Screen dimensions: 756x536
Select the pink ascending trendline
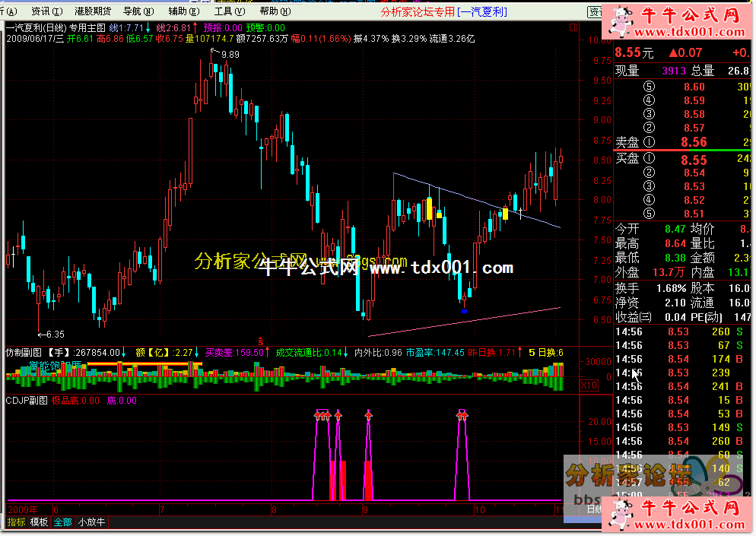tap(464, 322)
